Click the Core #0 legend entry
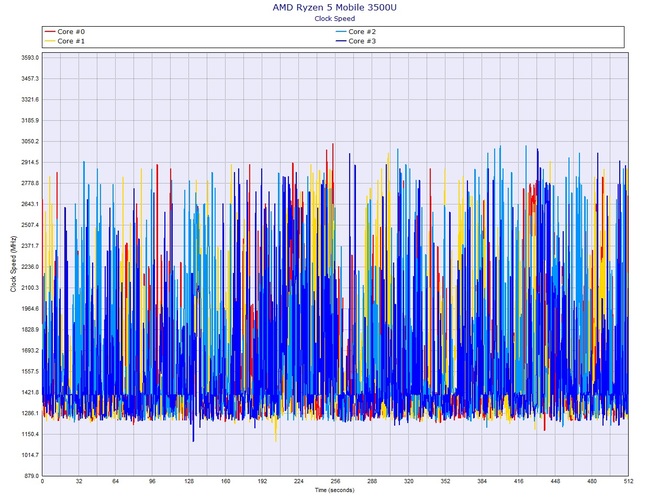 [65, 32]
